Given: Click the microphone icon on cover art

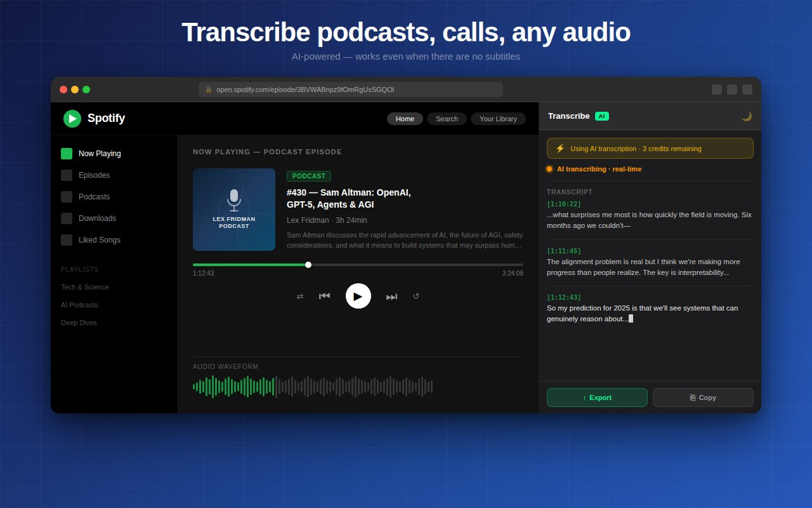Looking at the screenshot, I should point(234,200).
